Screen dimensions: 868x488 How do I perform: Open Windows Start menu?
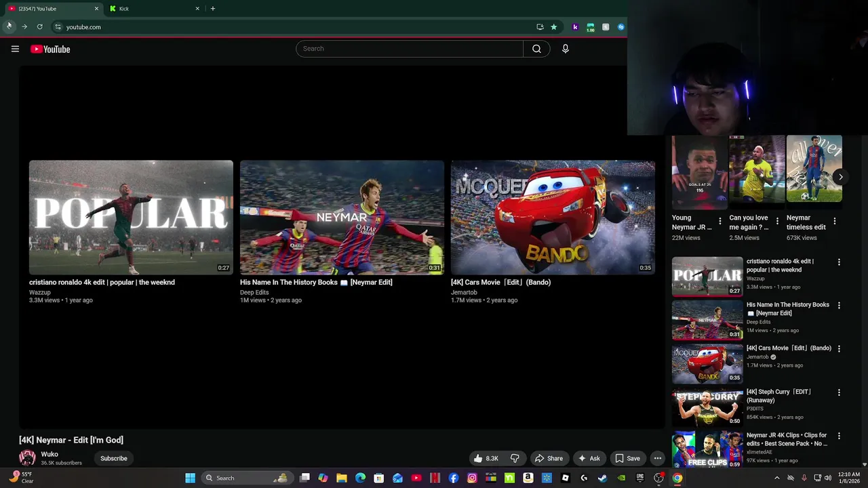pos(191,478)
